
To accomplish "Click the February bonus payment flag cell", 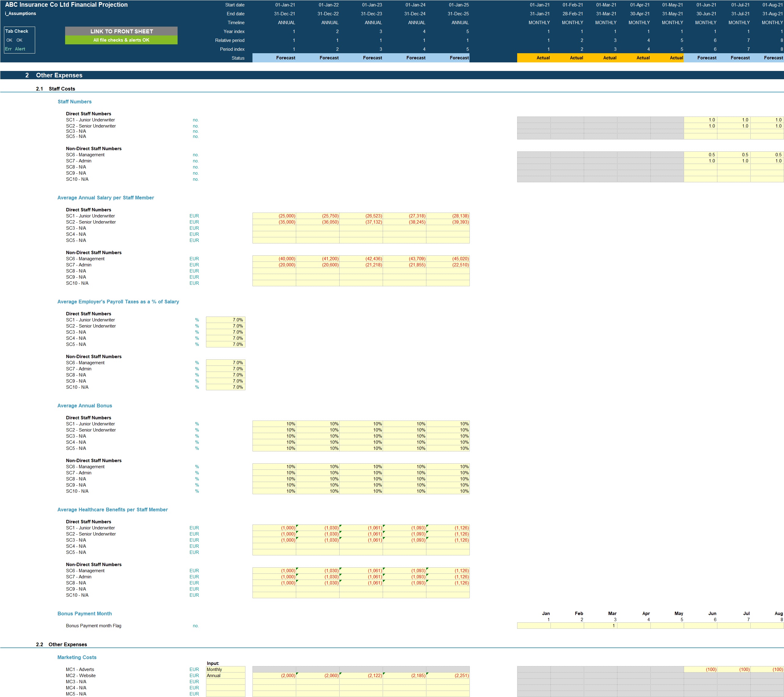I will (567, 626).
